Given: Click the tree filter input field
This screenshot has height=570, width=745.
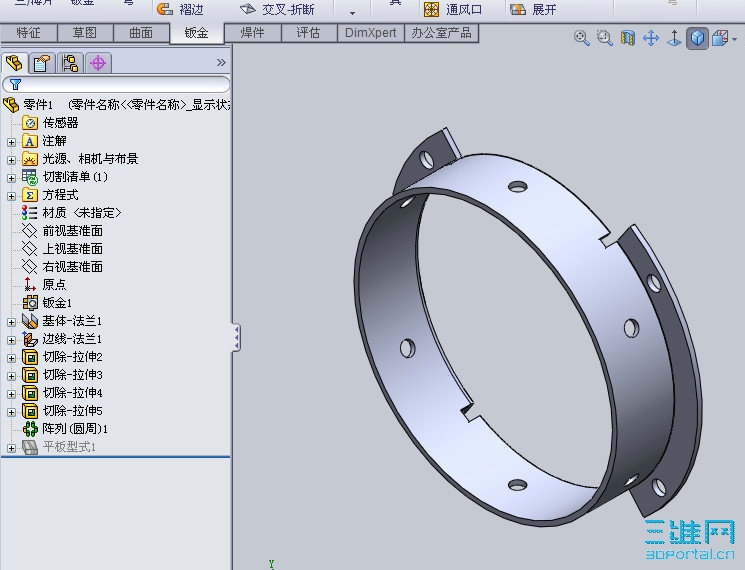Looking at the screenshot, I should 116,85.
